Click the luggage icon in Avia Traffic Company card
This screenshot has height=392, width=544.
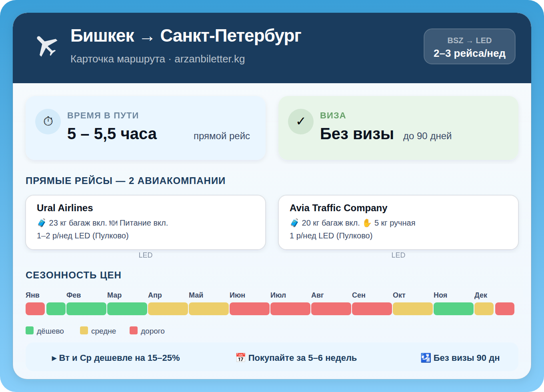(x=294, y=222)
